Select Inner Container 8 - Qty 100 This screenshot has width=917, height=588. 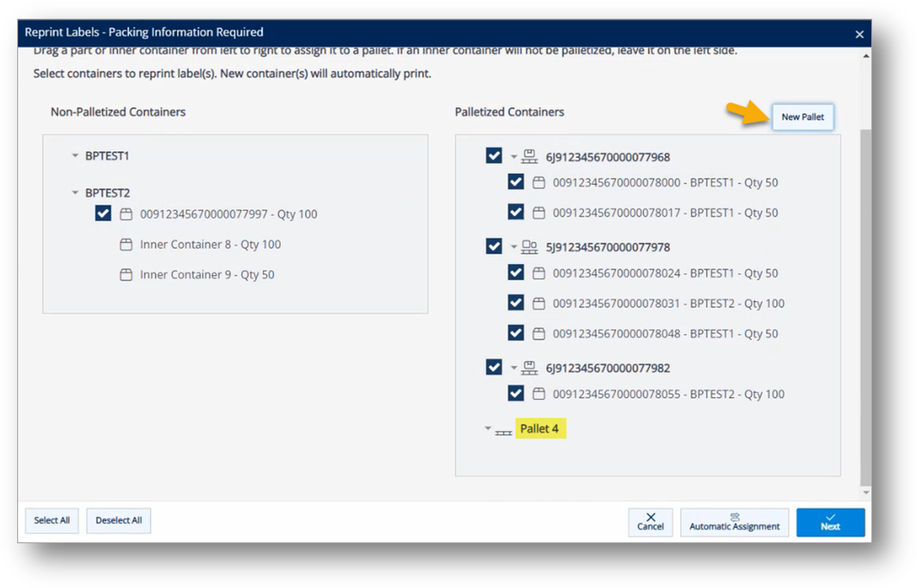click(x=210, y=244)
